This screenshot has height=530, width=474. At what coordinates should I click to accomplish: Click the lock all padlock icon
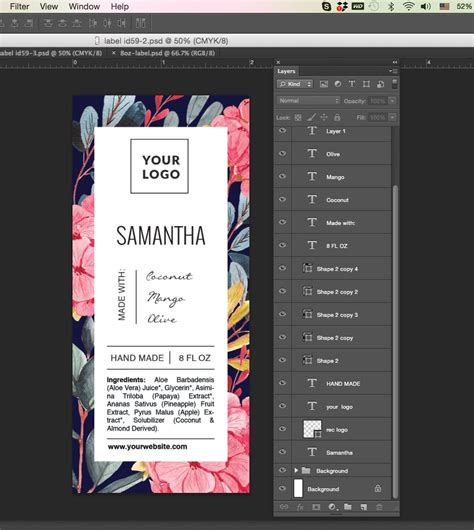pos(337,117)
